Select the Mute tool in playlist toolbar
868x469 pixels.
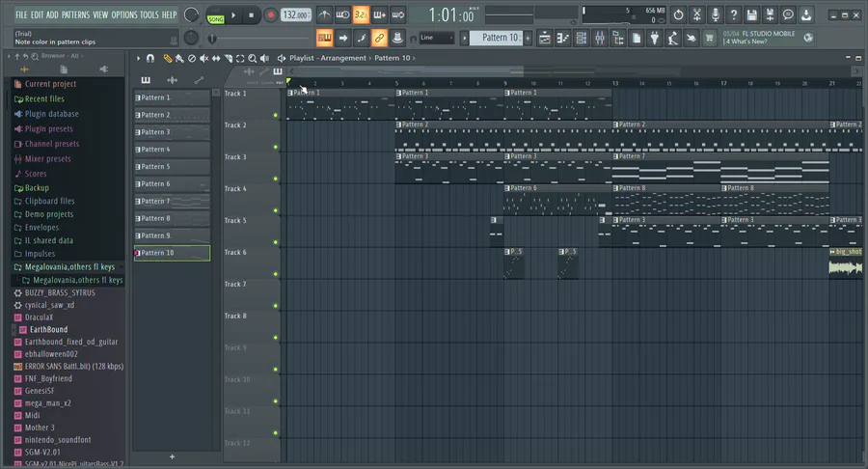click(x=204, y=58)
